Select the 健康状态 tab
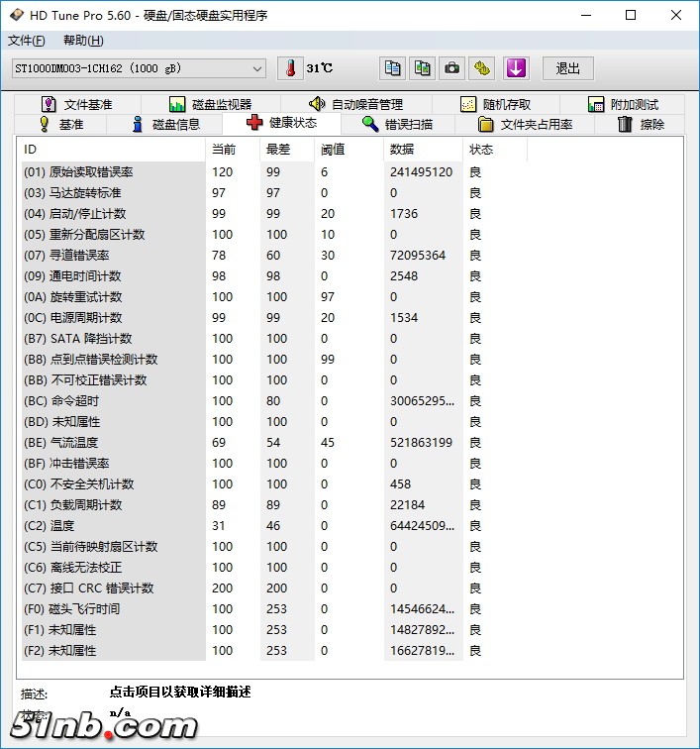The height and width of the screenshot is (749, 700). [x=282, y=123]
